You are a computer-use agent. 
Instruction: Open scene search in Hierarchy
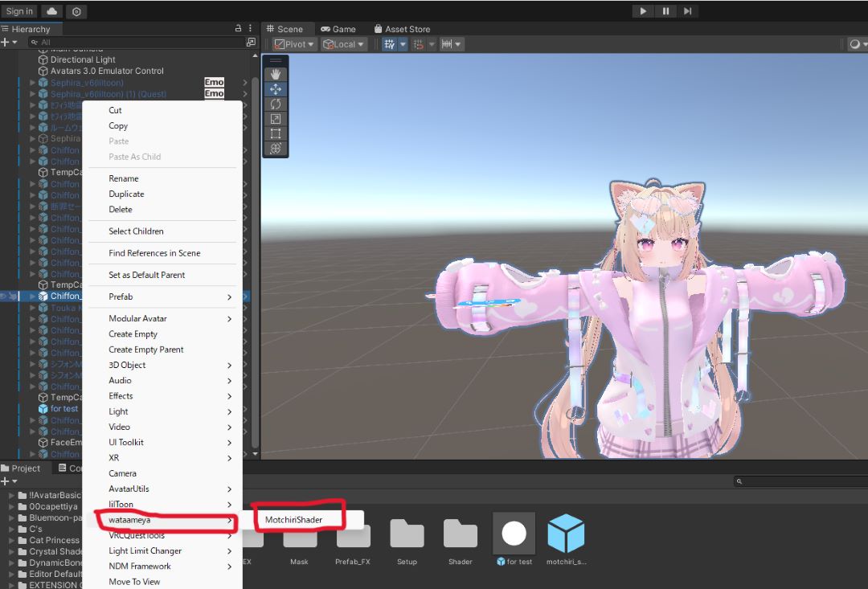coord(251,42)
